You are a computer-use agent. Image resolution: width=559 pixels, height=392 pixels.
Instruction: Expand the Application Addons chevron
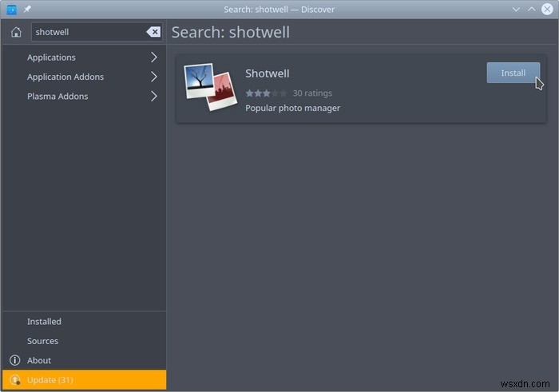tap(154, 77)
